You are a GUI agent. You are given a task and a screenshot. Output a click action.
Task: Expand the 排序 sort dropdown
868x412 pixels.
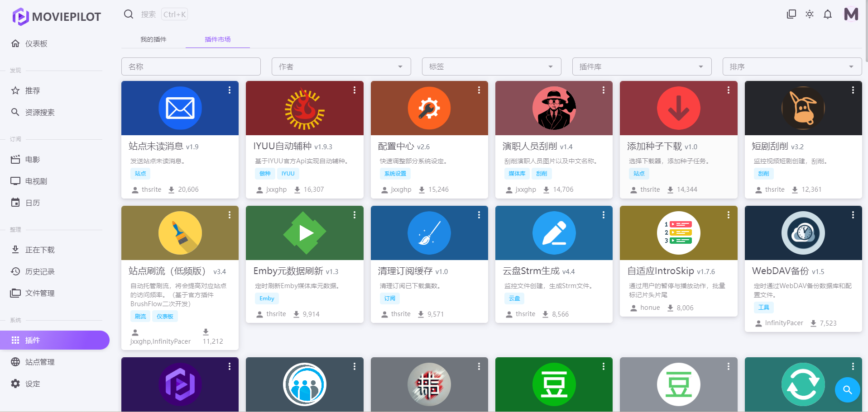(x=792, y=66)
